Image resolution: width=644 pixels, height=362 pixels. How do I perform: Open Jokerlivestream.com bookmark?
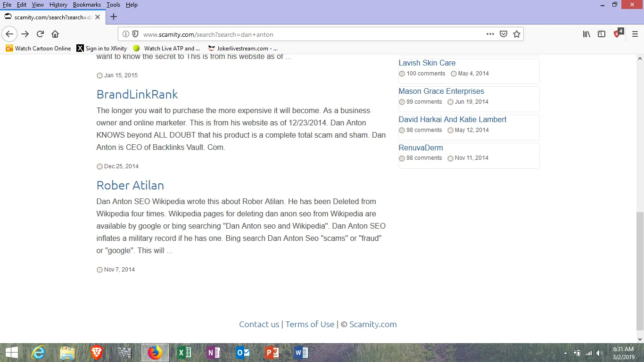pos(243,48)
